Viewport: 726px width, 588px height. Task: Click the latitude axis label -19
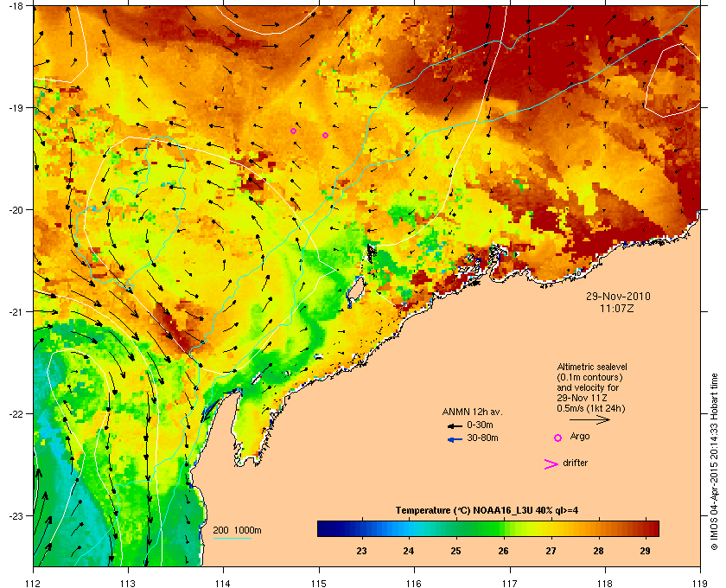(16, 107)
